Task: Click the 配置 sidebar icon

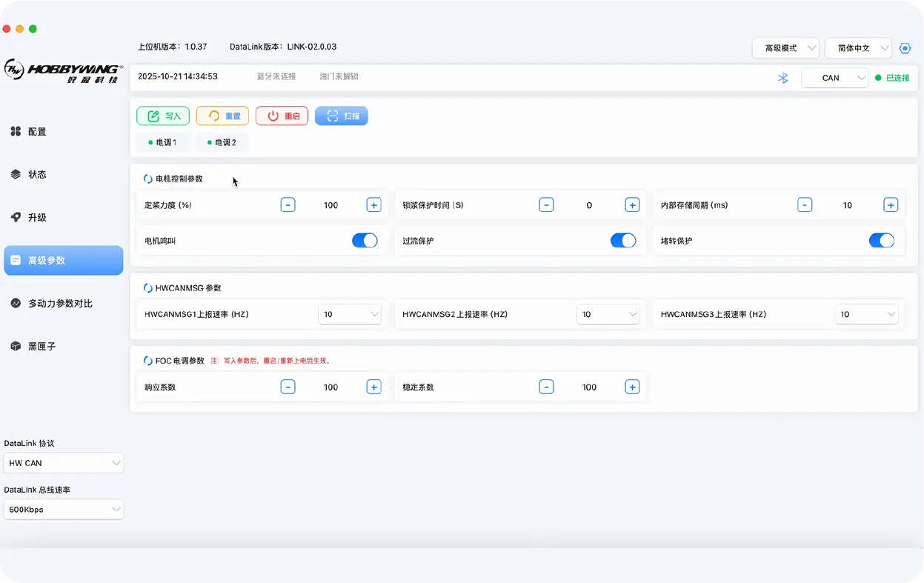Action: (16, 131)
